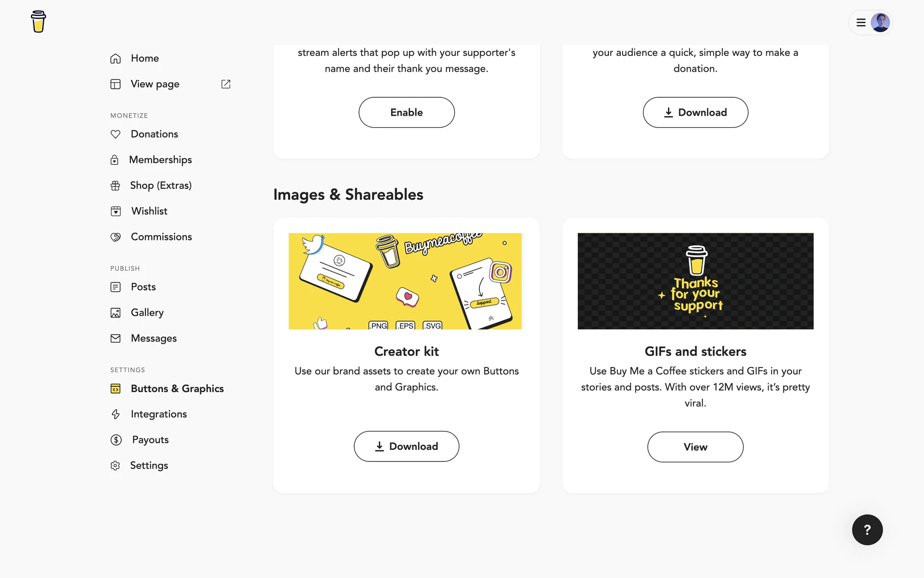Click the Settings gear icon in sidebar
The height and width of the screenshot is (578, 924).
pyautogui.click(x=115, y=466)
